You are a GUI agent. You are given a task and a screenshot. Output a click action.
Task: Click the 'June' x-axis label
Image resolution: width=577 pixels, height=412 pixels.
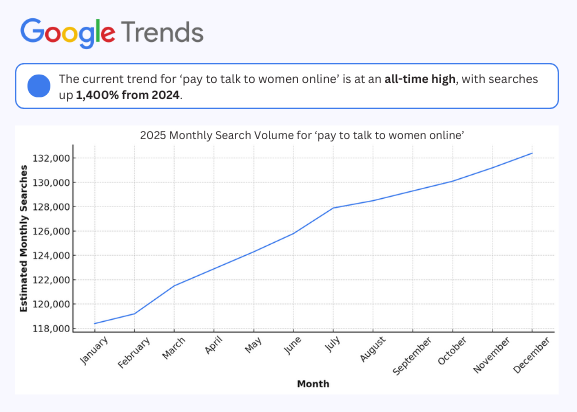293,345
